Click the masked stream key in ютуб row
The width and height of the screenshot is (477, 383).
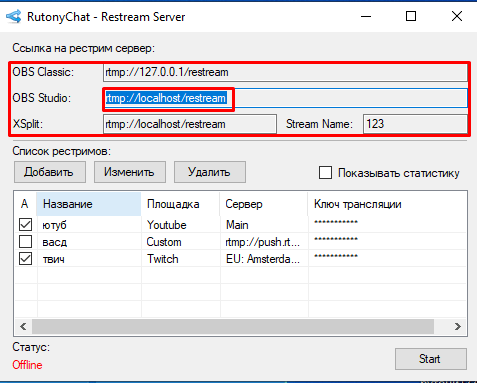click(336, 222)
